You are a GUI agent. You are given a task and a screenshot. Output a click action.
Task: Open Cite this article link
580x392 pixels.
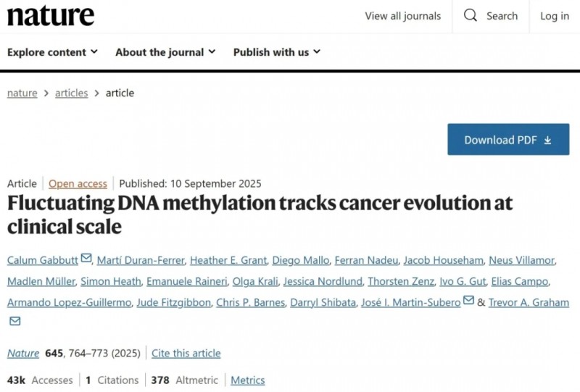[x=186, y=354]
